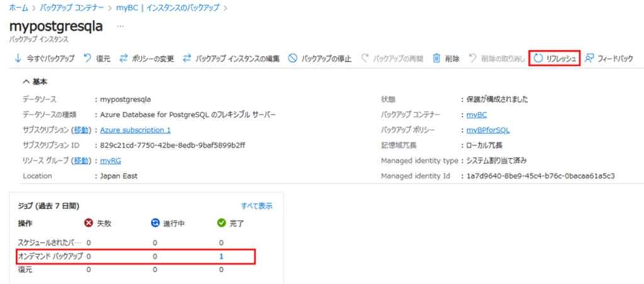This screenshot has height=284, width=644.
Task: Click the green 完了 status icon
Action: 221,223
